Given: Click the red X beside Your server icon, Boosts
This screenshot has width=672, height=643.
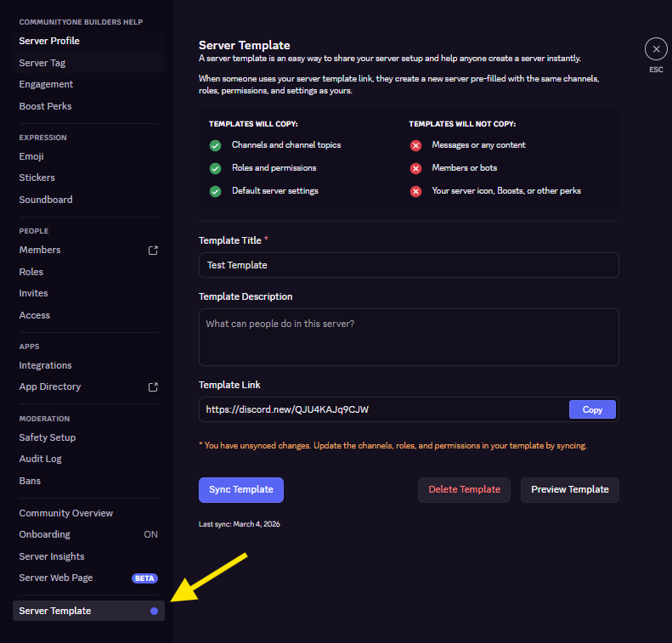Looking at the screenshot, I should [x=415, y=191].
